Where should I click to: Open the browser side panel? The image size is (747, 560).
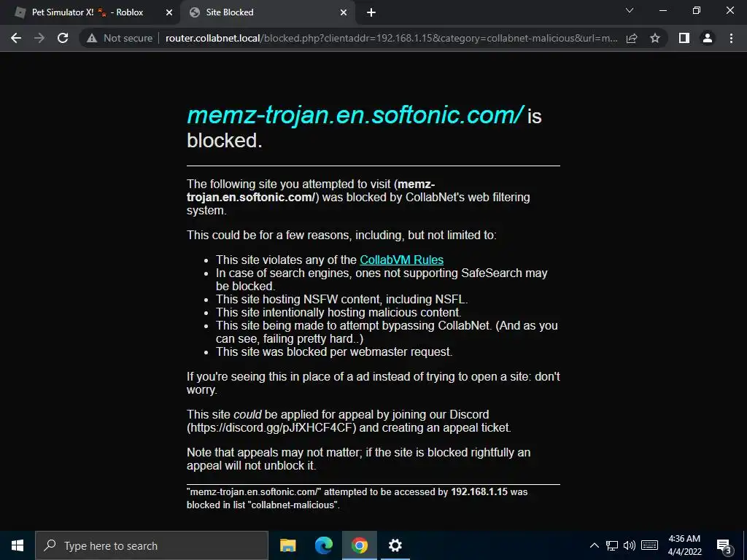(684, 38)
